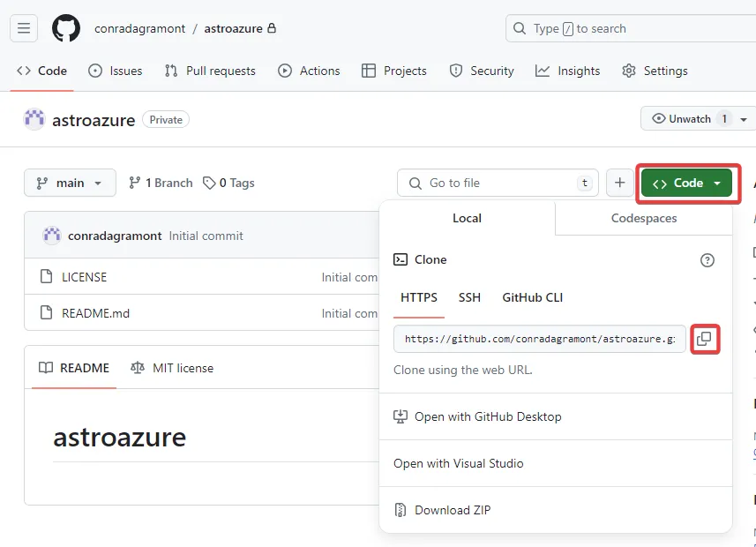
Task: Click the add file plus button
Action: click(619, 183)
